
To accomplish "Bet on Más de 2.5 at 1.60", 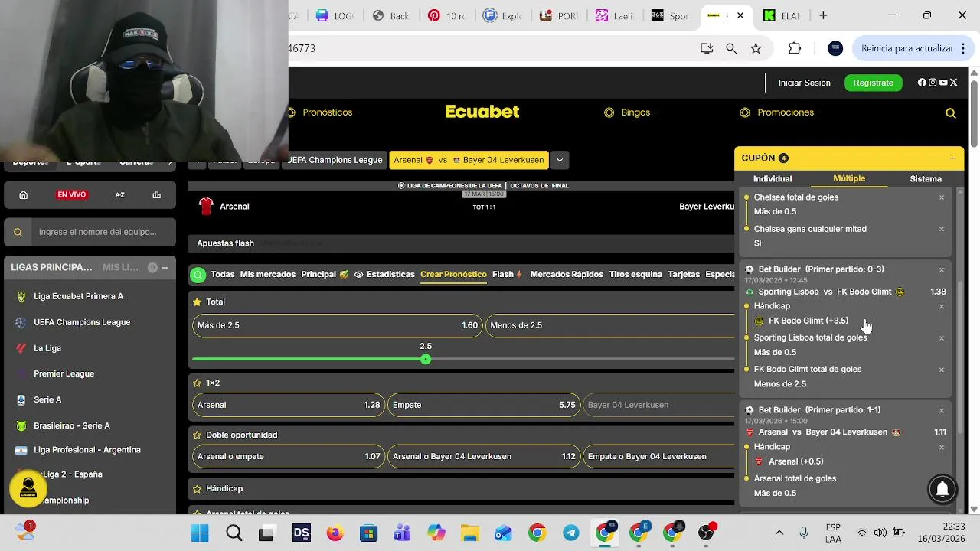I will (x=338, y=325).
